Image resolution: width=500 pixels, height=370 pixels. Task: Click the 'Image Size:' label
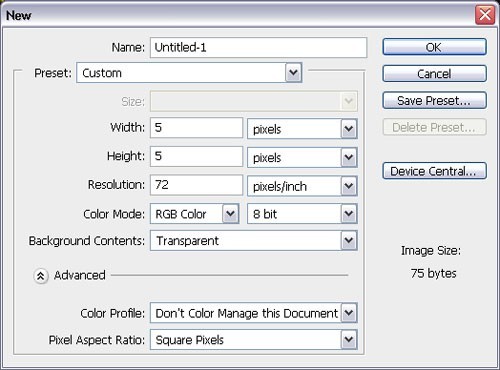coord(431,251)
